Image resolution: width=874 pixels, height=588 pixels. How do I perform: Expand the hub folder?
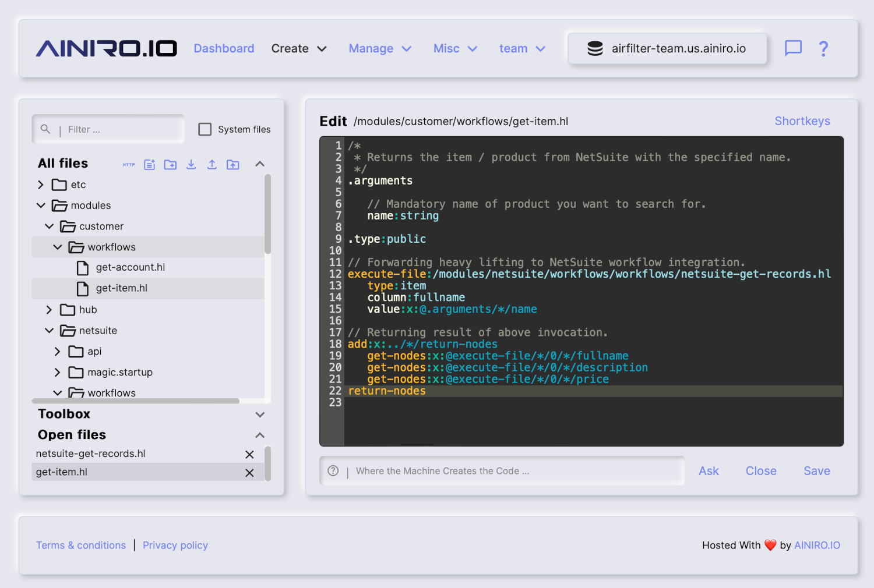(49, 310)
